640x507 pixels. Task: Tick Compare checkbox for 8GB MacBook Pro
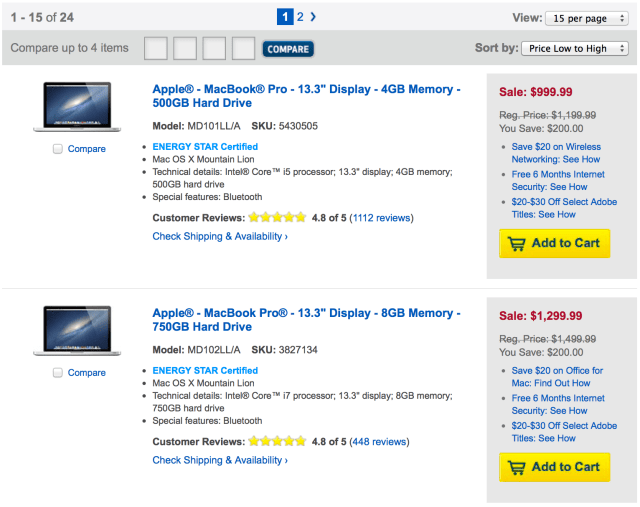(58, 373)
